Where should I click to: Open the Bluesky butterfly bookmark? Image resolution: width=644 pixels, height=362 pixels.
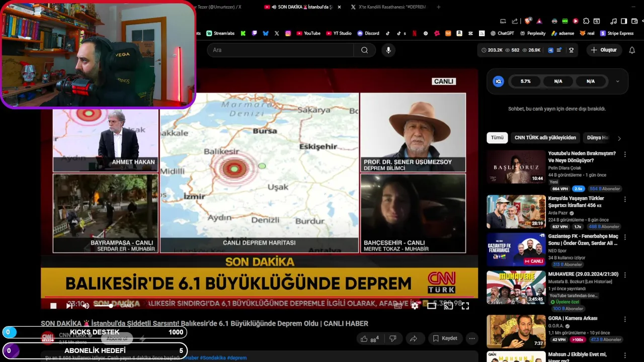point(266,33)
